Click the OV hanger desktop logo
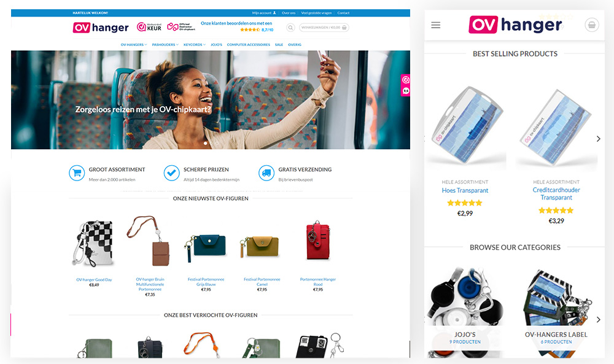Screen dimensions: 614x364 pyautogui.click(x=101, y=28)
